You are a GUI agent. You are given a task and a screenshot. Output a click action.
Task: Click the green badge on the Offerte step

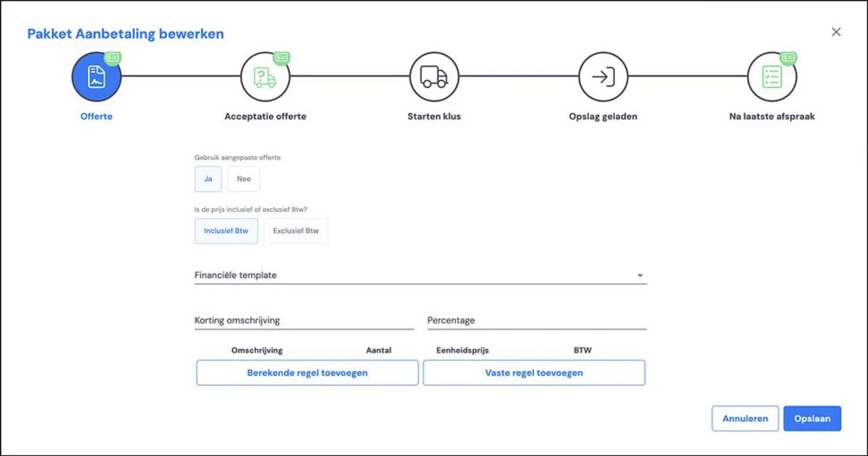click(x=112, y=57)
